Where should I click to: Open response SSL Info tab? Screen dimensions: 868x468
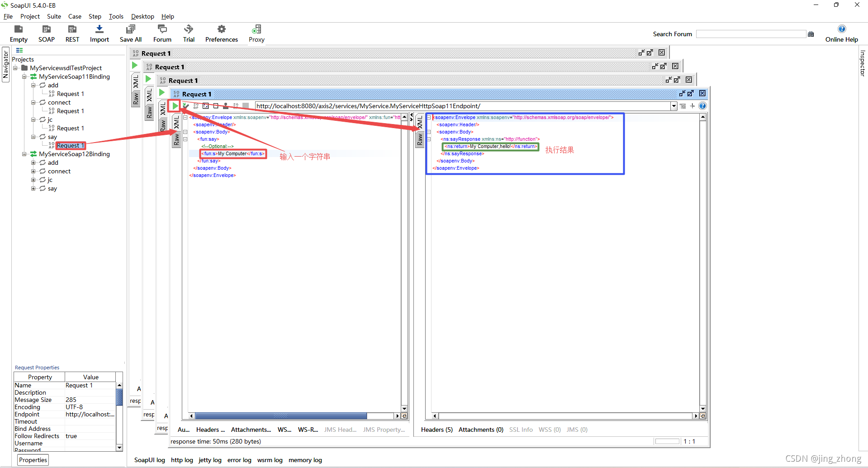[x=521, y=430]
